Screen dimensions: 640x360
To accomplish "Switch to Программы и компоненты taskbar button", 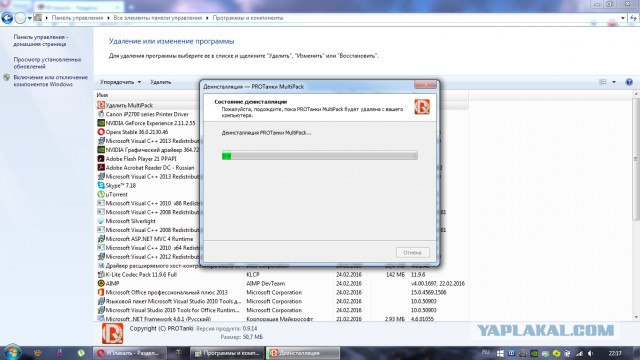I will click(227, 353).
